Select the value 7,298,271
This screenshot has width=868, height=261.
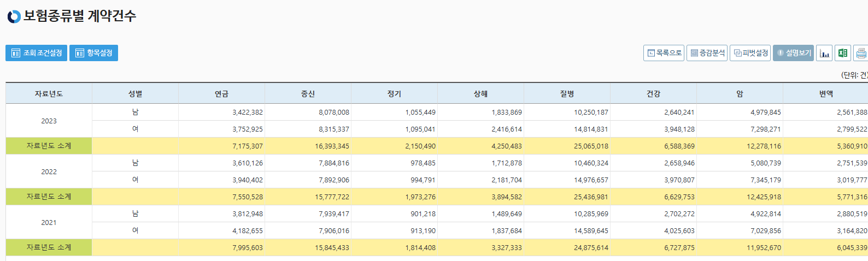pos(766,129)
